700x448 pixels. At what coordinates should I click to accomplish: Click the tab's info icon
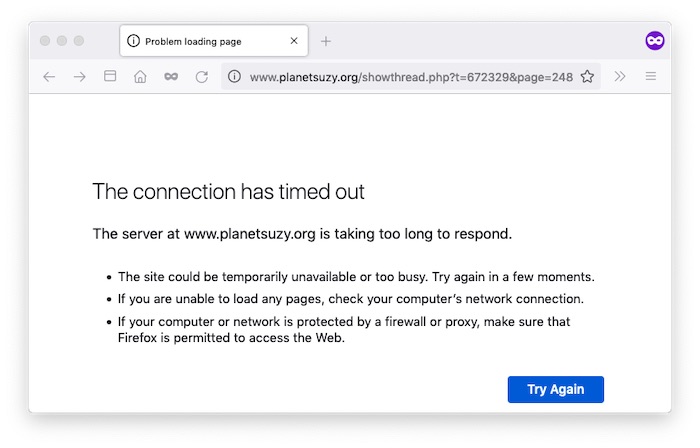(x=133, y=41)
